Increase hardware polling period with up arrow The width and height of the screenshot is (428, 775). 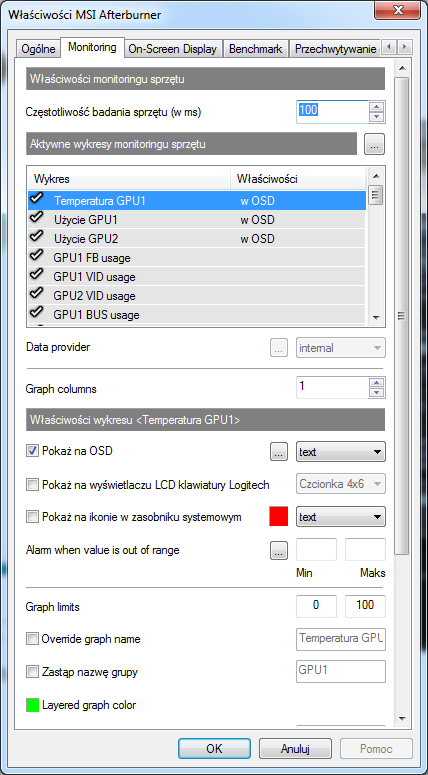coord(377,107)
